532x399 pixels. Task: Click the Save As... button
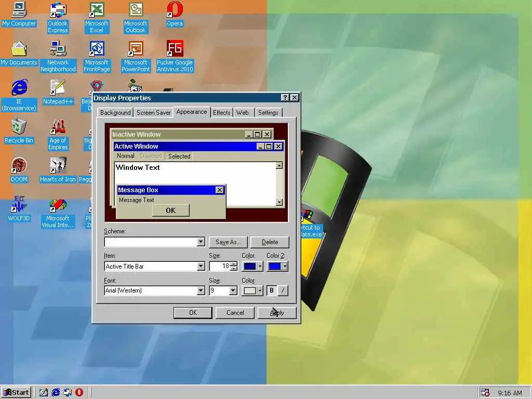coord(228,242)
